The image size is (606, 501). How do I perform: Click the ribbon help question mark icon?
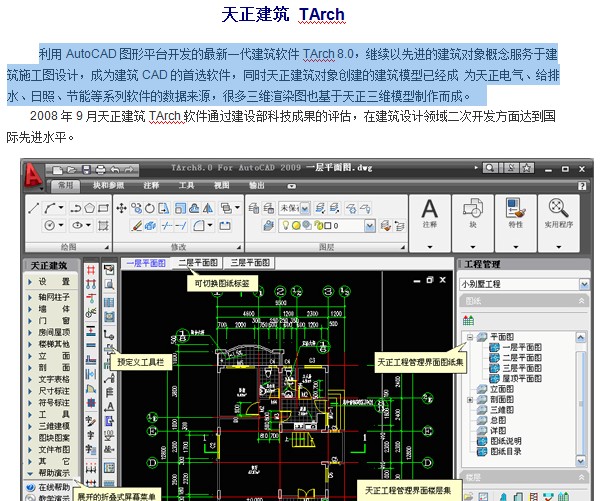point(582,186)
